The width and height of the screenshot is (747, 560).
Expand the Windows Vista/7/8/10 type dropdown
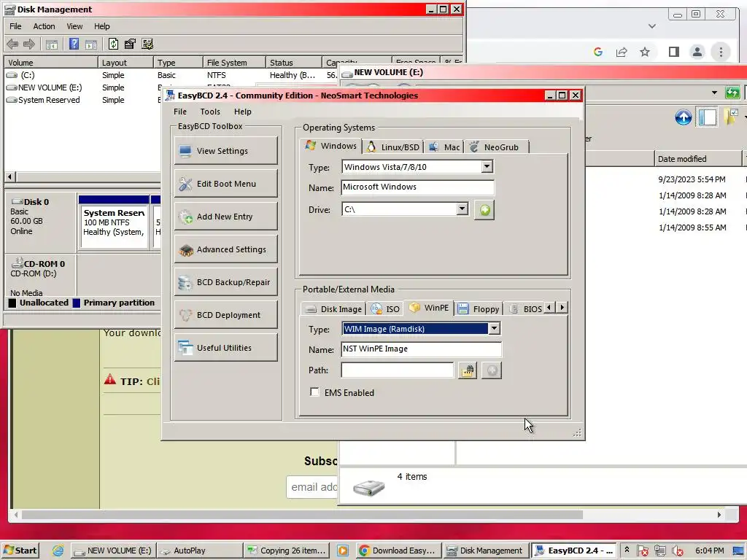(487, 167)
